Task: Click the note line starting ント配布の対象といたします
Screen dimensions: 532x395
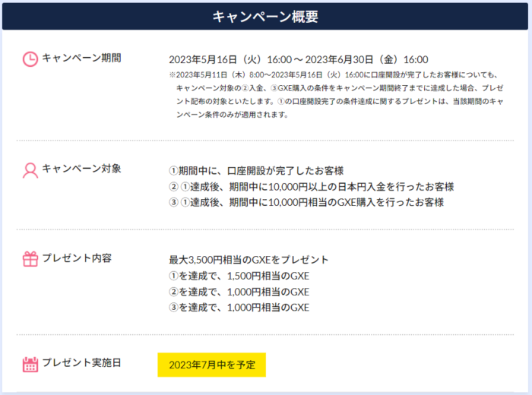Action: point(340,101)
